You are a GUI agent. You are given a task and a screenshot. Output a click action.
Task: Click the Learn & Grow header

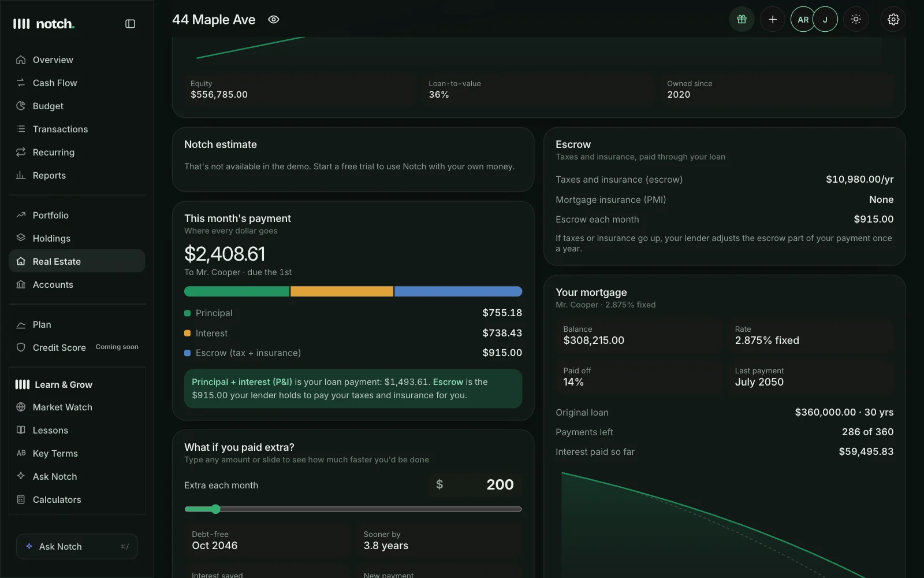pos(54,384)
